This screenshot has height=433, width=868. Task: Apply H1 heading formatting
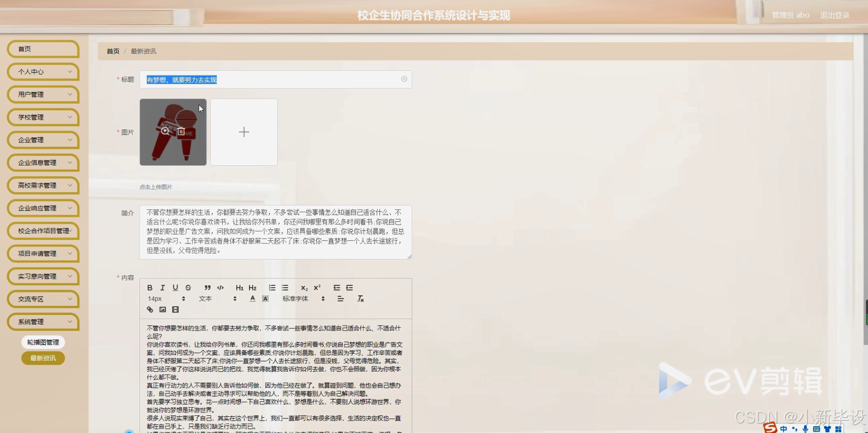[x=239, y=287]
